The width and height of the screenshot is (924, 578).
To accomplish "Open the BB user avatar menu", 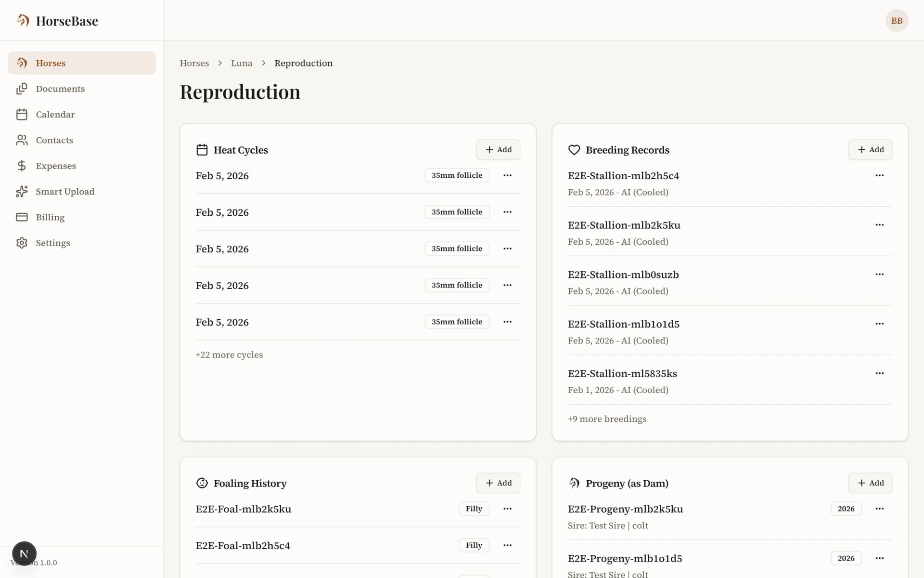I will (x=897, y=21).
